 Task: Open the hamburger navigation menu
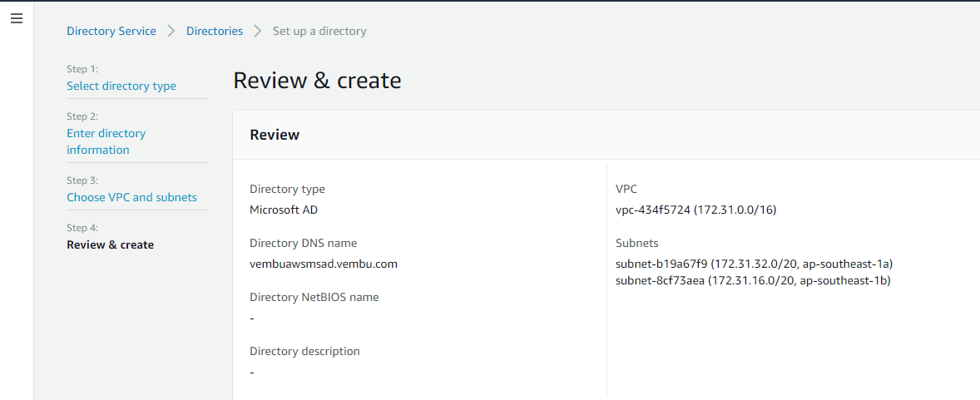tap(17, 19)
